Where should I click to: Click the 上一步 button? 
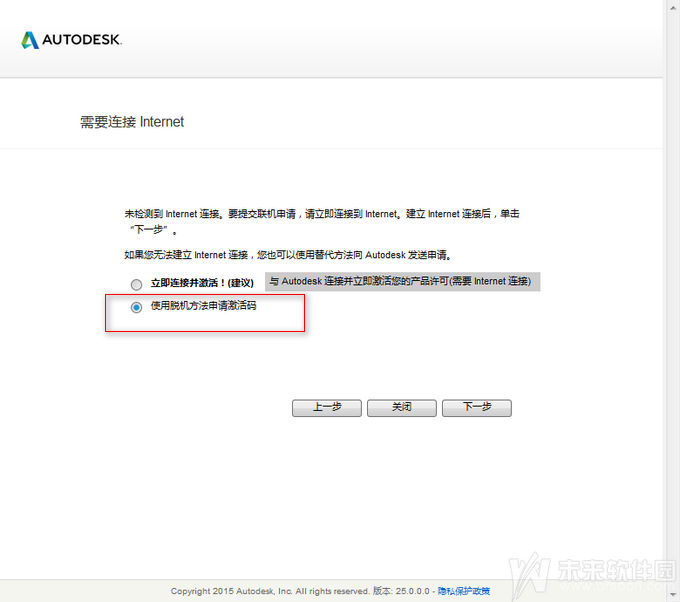click(327, 408)
